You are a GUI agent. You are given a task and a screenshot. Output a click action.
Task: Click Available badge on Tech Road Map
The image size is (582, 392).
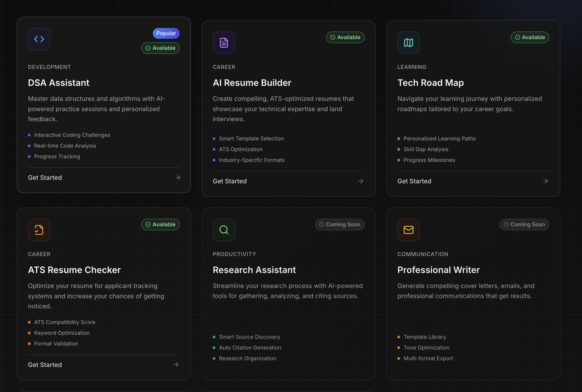[529, 37]
